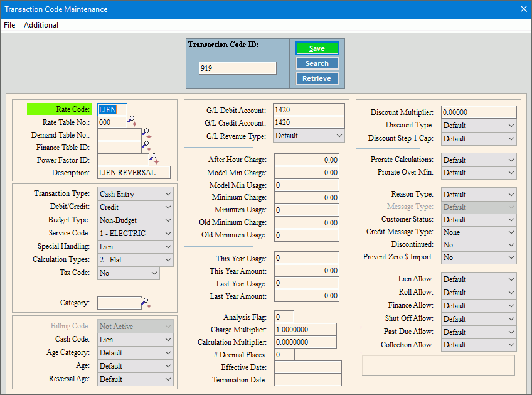Image resolution: width=532 pixels, height=395 pixels.
Task: Expand the Reversal Age dropdown
Action: 136,379
